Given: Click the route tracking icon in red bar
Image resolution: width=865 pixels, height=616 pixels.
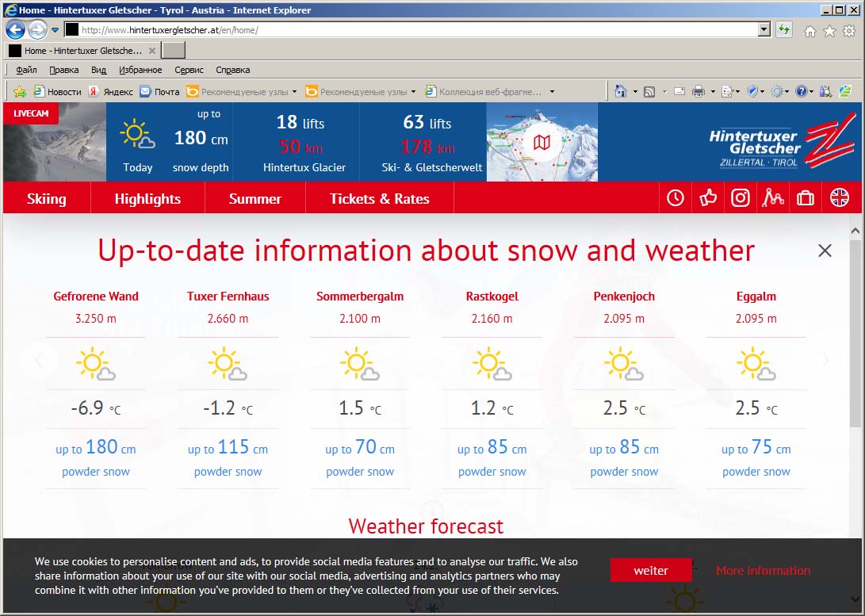Looking at the screenshot, I should pos(773,198).
